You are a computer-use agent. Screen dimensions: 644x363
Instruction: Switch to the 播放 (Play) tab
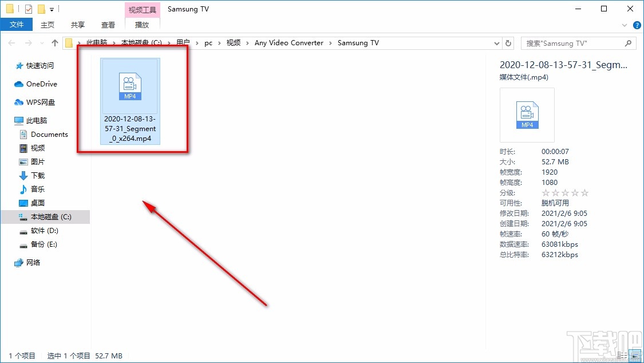click(142, 25)
